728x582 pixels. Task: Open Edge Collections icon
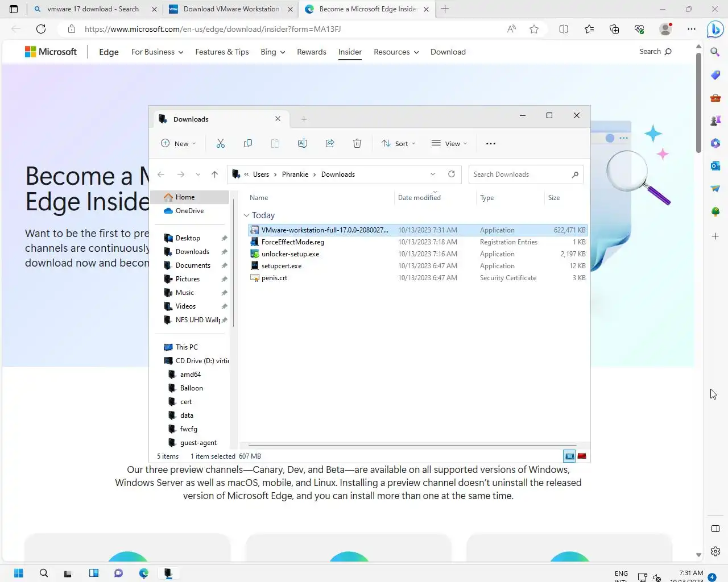(x=614, y=29)
